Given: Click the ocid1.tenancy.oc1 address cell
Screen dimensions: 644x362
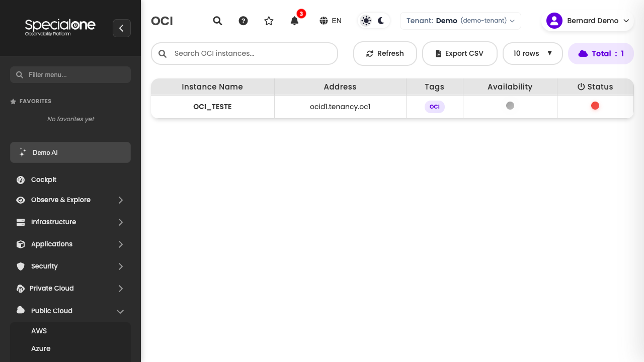Looking at the screenshot, I should [x=340, y=107].
